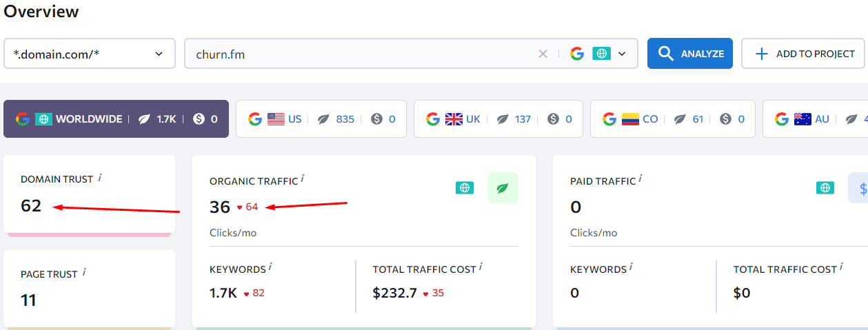Screen dimensions: 868x330
Task: Click the info icon next to ORGANIC TRAFFIC
Action: tap(302, 179)
